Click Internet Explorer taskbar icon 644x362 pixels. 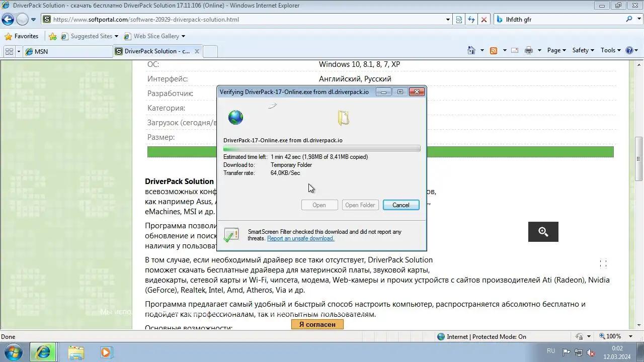click(x=43, y=352)
